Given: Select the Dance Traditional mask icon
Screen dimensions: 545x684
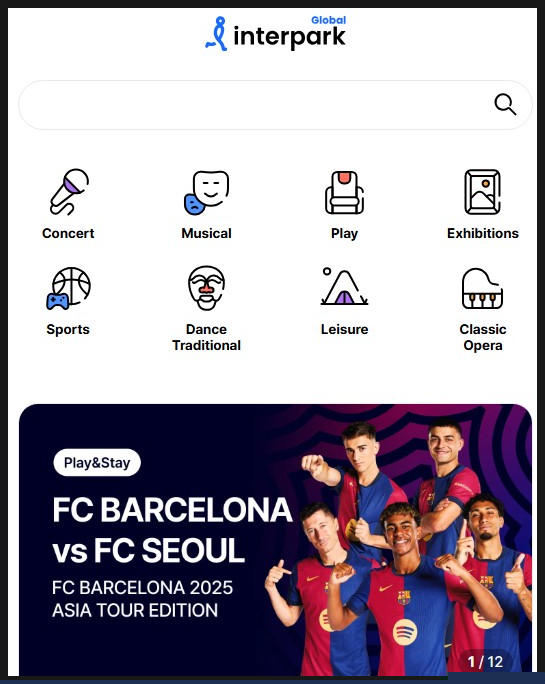Looking at the screenshot, I should click(x=206, y=288).
